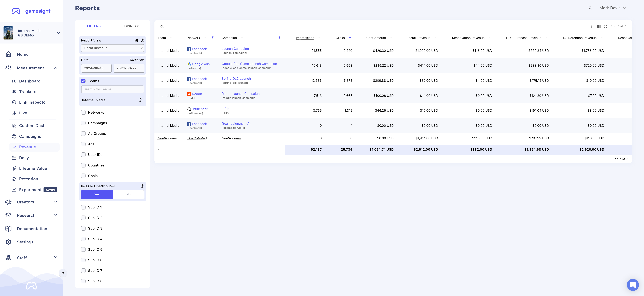Click the Link Inspector shield icon
The image size is (644, 296).
pos(14,102)
